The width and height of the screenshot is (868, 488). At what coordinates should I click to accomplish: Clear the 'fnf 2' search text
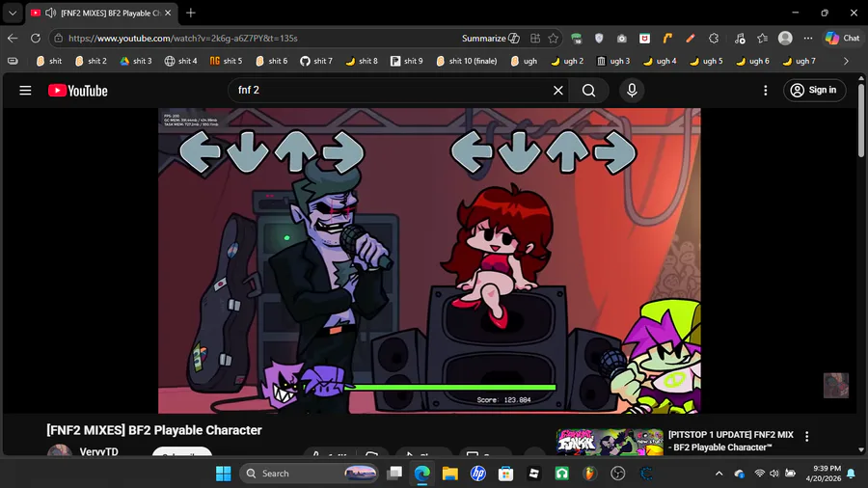(x=558, y=91)
